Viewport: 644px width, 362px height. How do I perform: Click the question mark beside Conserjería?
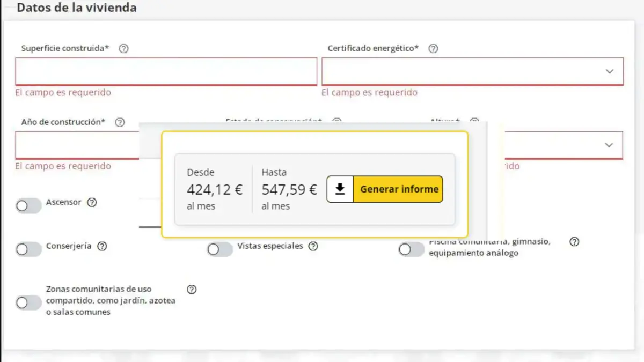[x=102, y=247]
